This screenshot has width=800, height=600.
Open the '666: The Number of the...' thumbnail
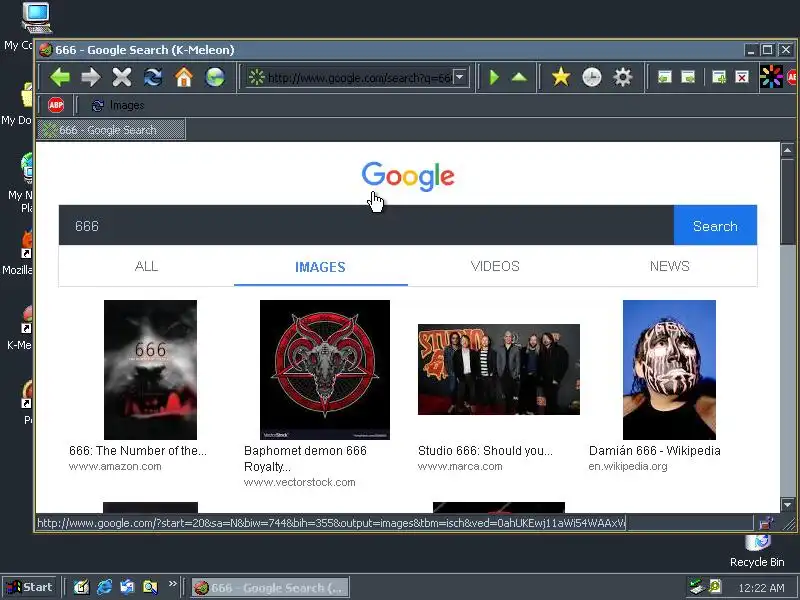tap(151, 369)
